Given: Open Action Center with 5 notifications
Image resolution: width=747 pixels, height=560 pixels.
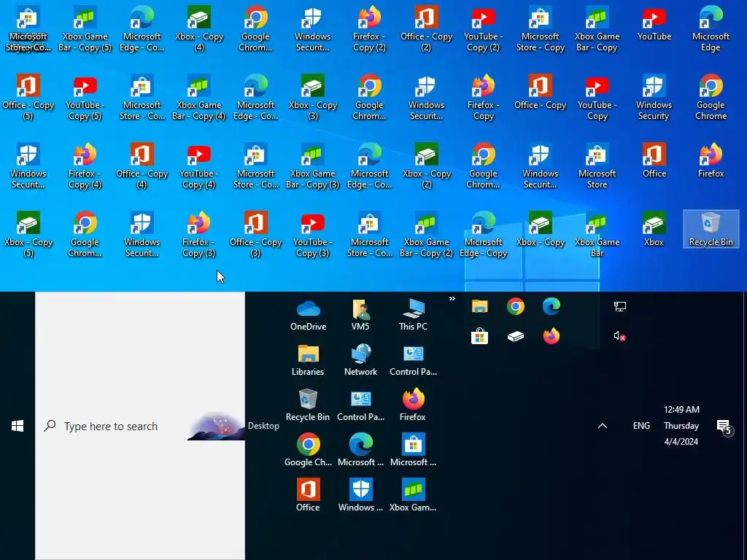Looking at the screenshot, I should 724,427.
